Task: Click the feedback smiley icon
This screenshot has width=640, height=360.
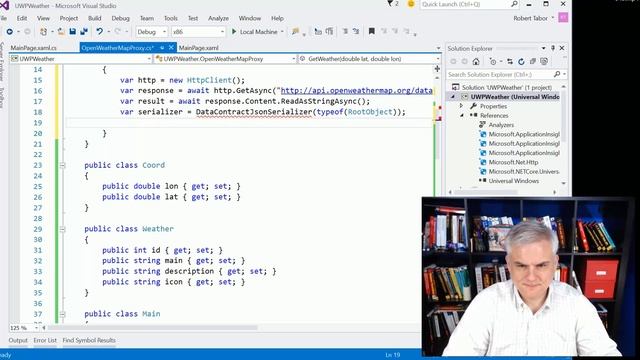Action: 411,4
